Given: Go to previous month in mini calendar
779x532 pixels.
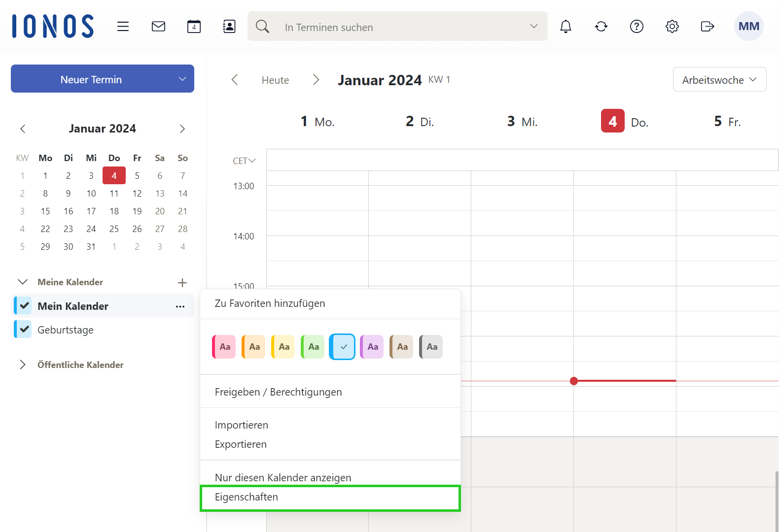Looking at the screenshot, I should pyautogui.click(x=23, y=129).
